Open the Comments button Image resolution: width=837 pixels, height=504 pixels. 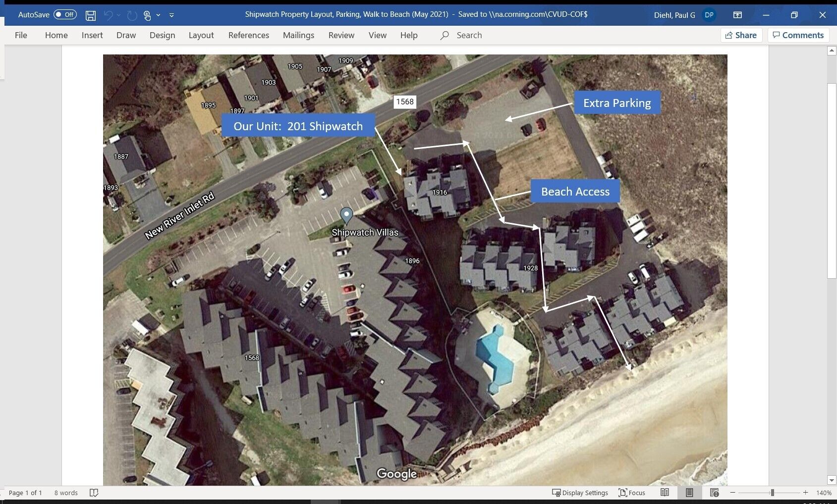pyautogui.click(x=798, y=35)
